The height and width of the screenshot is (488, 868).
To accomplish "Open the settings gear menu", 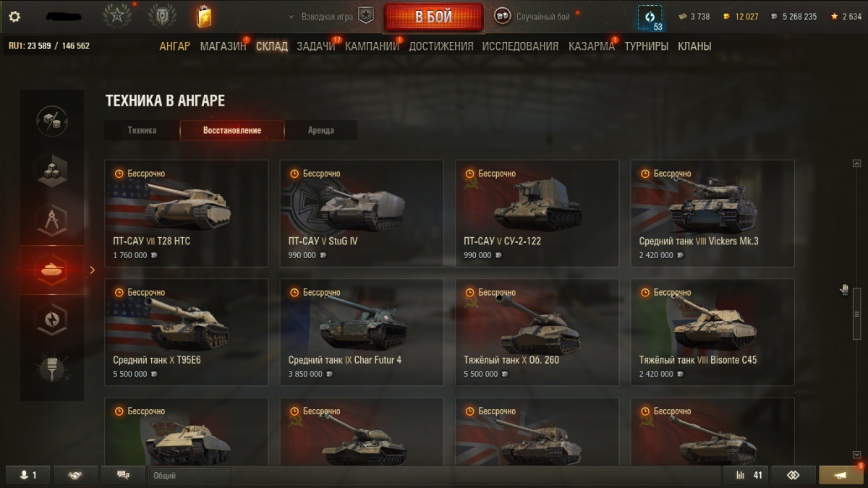I will (14, 16).
